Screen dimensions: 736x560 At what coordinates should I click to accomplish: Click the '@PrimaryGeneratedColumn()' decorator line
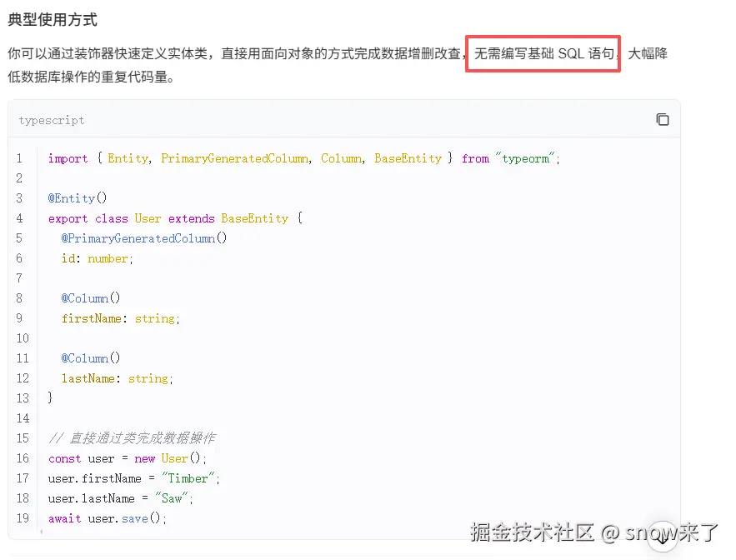[x=144, y=238]
